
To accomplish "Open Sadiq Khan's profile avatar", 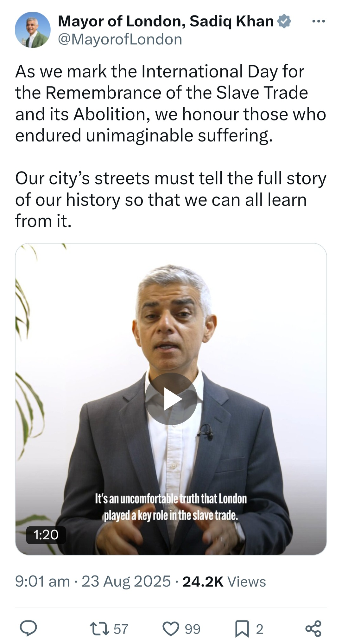I will pyautogui.click(x=33, y=30).
